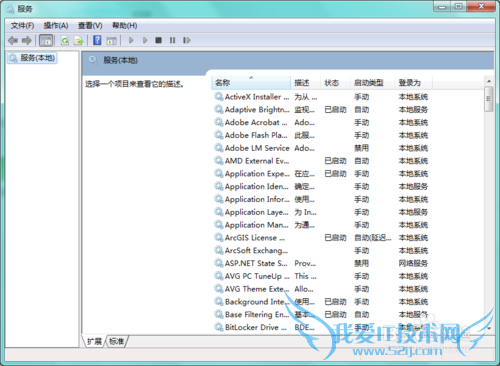Sort by the 名称 column header
The width and height of the screenshot is (500, 366).
(x=251, y=83)
